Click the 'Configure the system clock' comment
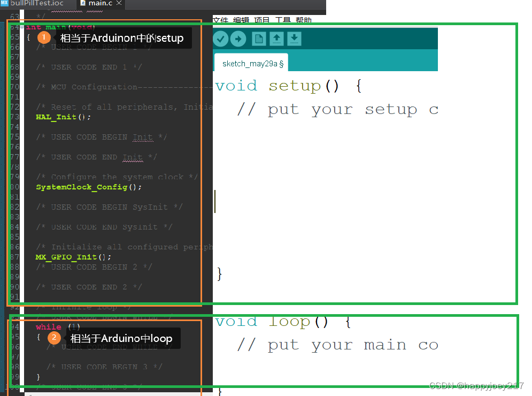Viewport: 532px width, 396px height. coord(117,177)
